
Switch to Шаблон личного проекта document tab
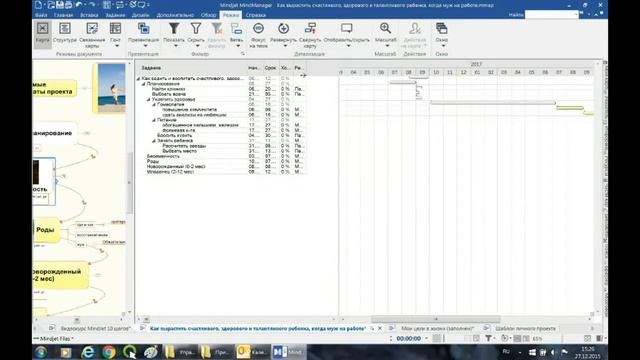pos(525,328)
